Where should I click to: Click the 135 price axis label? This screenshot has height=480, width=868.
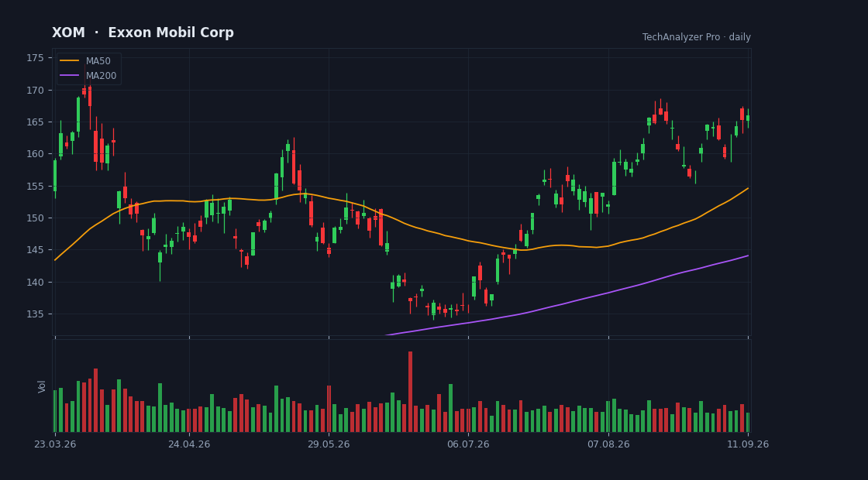tap(35, 314)
